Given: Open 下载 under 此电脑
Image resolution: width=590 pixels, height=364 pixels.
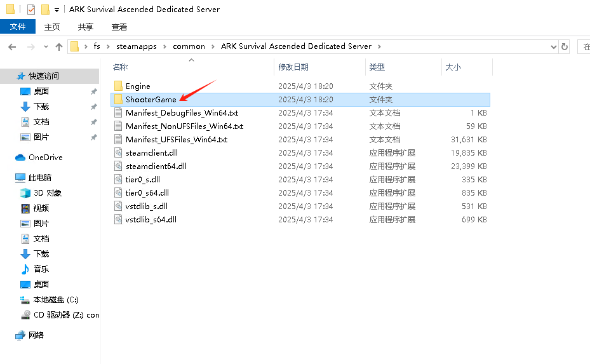Looking at the screenshot, I should (x=35, y=254).
